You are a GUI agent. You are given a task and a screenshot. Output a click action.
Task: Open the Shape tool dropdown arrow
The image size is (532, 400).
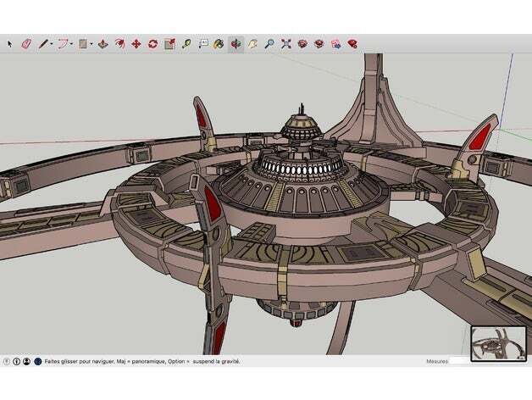(91, 44)
